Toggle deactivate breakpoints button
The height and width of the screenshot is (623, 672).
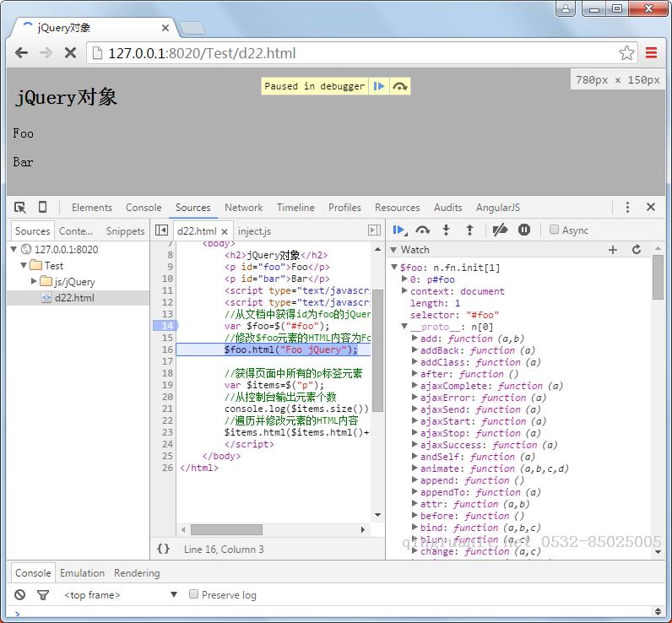(x=500, y=230)
